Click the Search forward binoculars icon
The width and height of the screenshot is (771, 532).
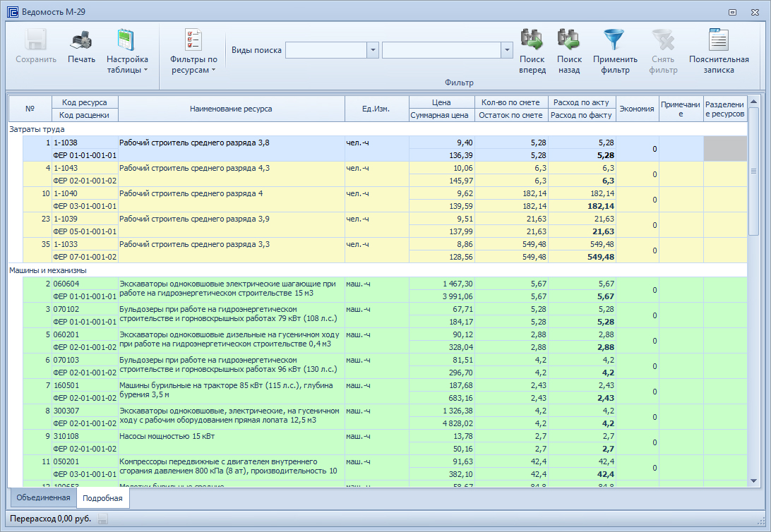(x=532, y=40)
